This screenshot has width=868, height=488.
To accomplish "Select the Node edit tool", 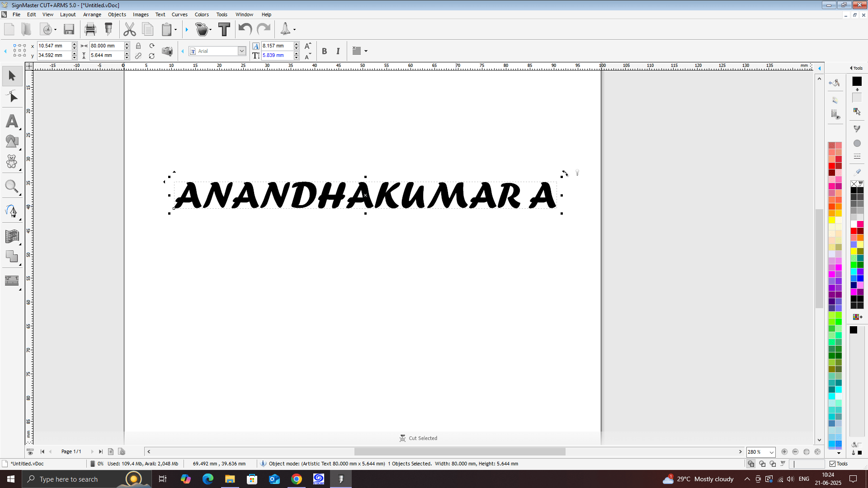I will (12, 97).
